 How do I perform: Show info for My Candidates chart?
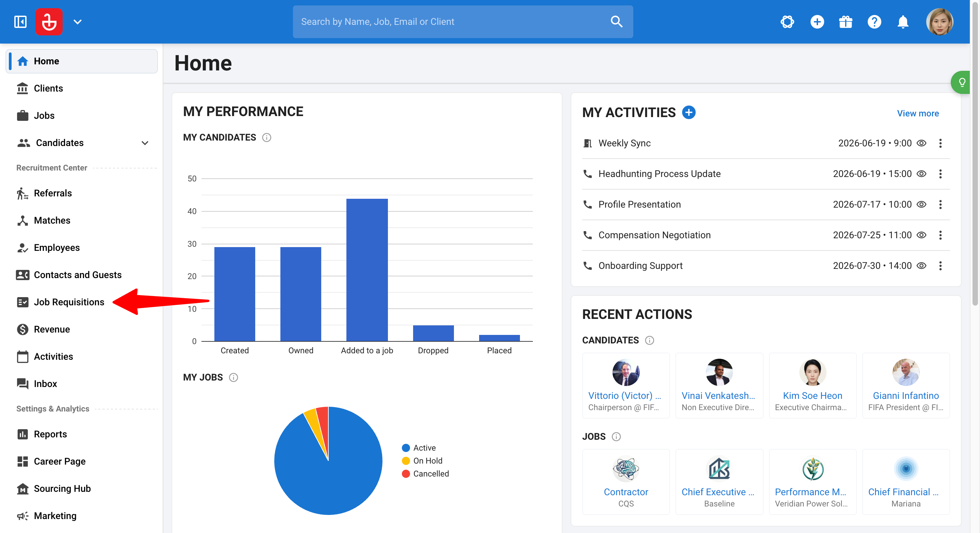267,138
